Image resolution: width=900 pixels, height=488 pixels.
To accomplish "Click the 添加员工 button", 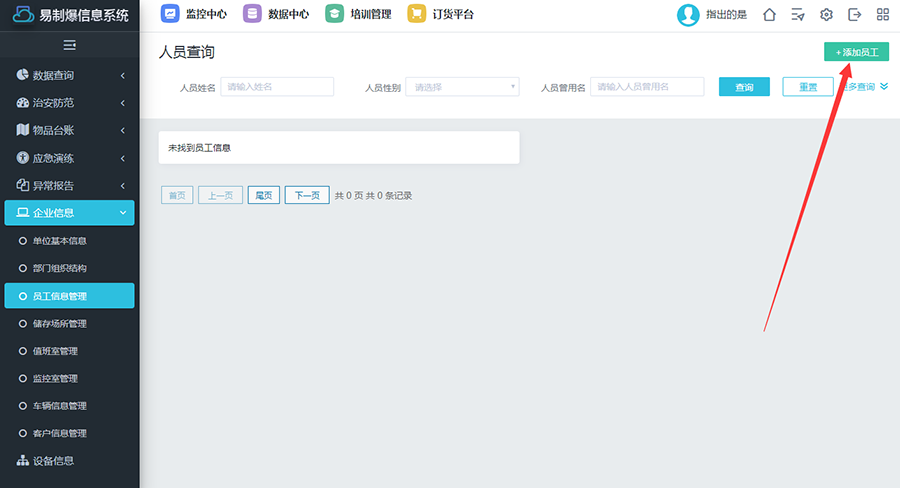I will pos(856,51).
